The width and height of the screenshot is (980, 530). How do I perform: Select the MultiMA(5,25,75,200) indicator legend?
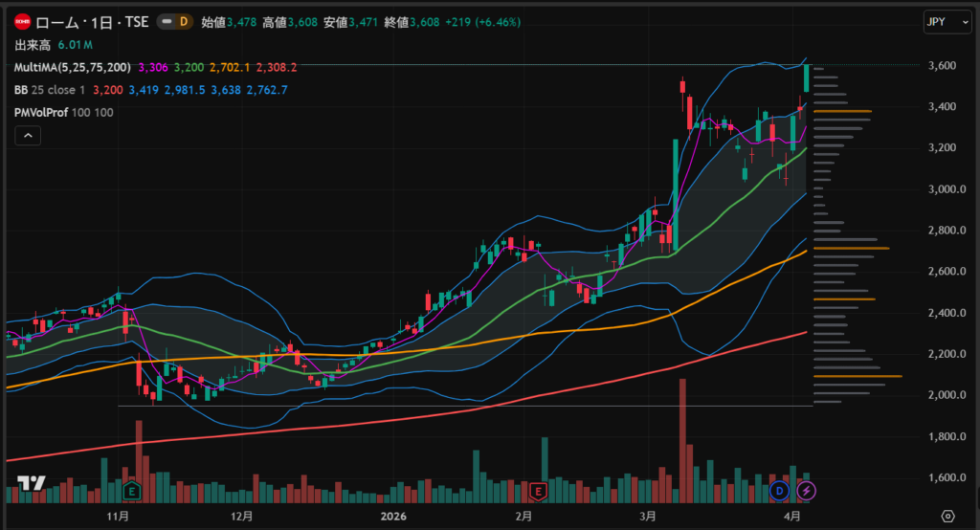73,68
